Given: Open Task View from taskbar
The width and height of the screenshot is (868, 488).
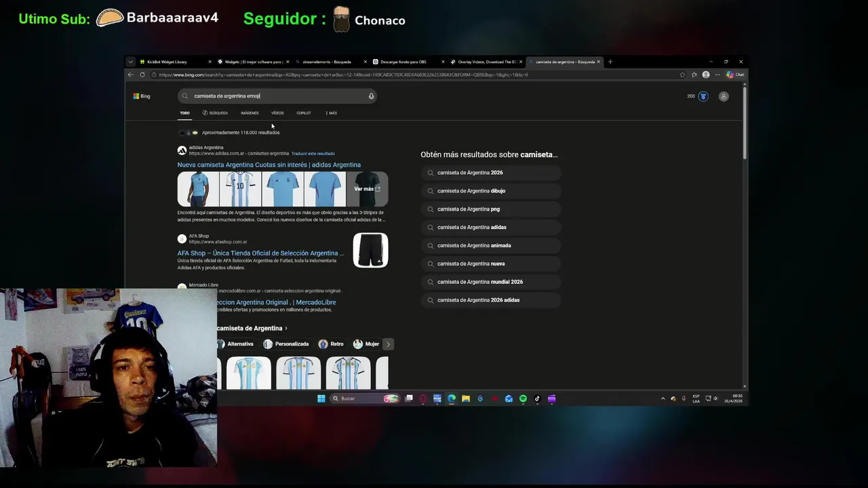Looking at the screenshot, I should 409,399.
